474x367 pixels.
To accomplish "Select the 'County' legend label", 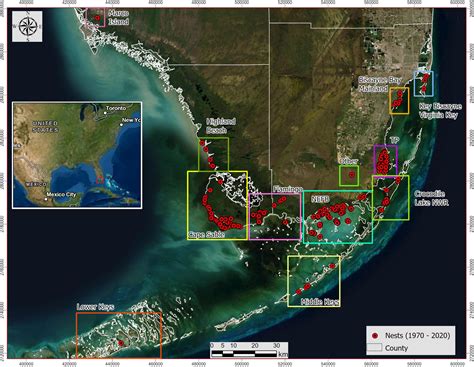I will [x=396, y=348].
